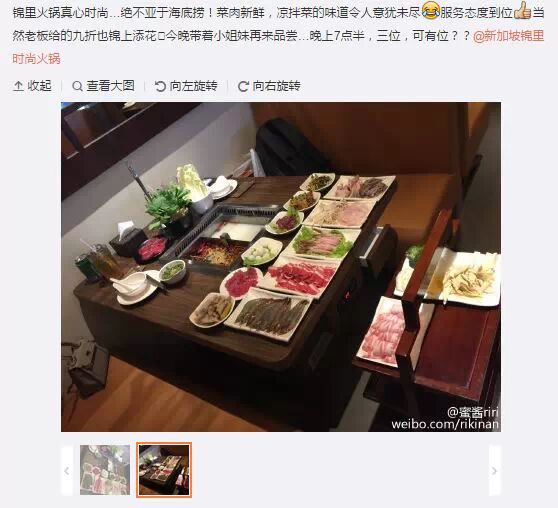Image resolution: width=558 pixels, height=508 pixels.
Task: Click the main hotpot table photo
Action: (x=281, y=267)
